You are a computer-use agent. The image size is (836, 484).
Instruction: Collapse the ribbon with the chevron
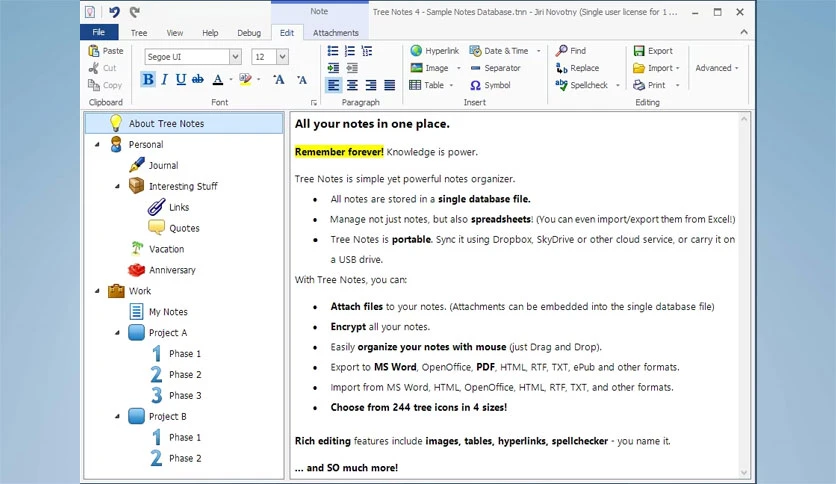click(x=744, y=32)
